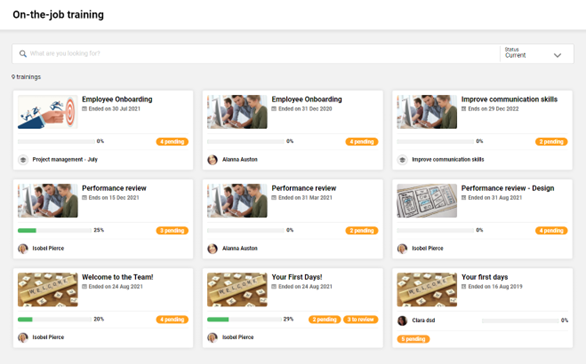The image size is (586, 364).
Task: Click Alanna Auston avatar on the Employee Onboarding card
Action: tap(212, 160)
